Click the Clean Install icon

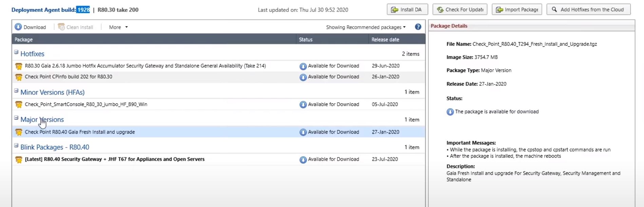[x=61, y=27]
